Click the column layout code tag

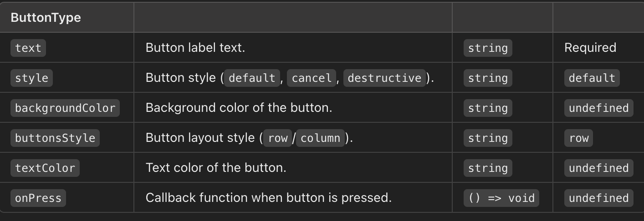click(x=321, y=138)
